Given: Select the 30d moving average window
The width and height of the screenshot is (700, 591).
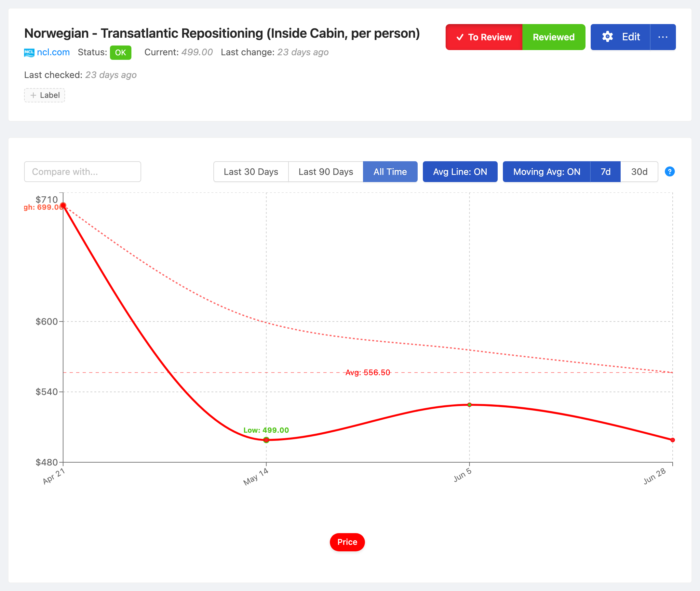Looking at the screenshot, I should pyautogui.click(x=639, y=172).
